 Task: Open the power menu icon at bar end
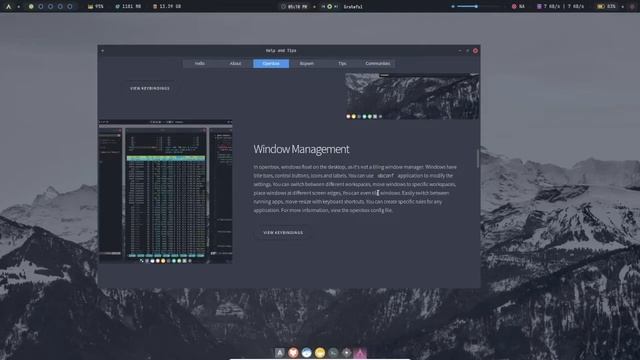coord(633,7)
